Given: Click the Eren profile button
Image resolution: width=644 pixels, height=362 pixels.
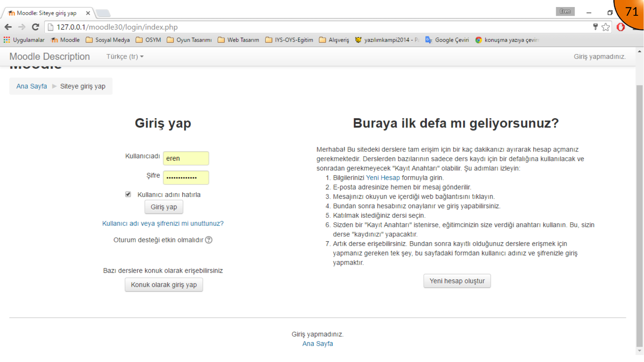Looking at the screenshot, I should tap(565, 11).
